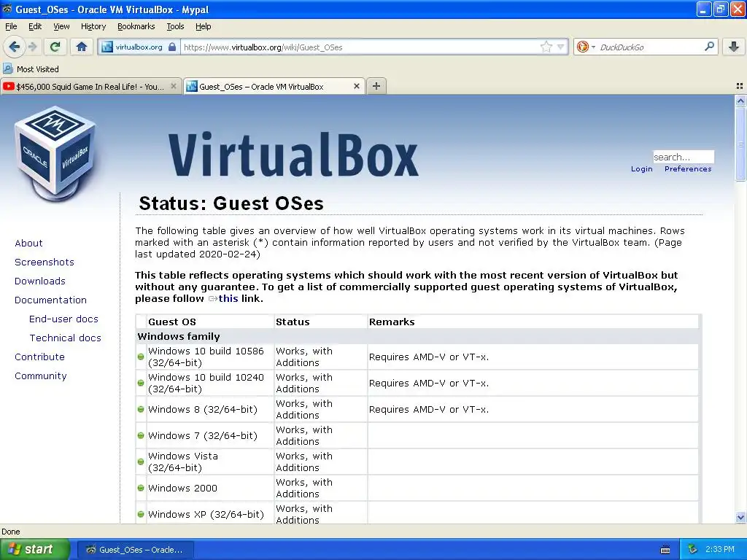Go back with the browser Back arrow
The width and height of the screenshot is (747, 560).
[14, 47]
